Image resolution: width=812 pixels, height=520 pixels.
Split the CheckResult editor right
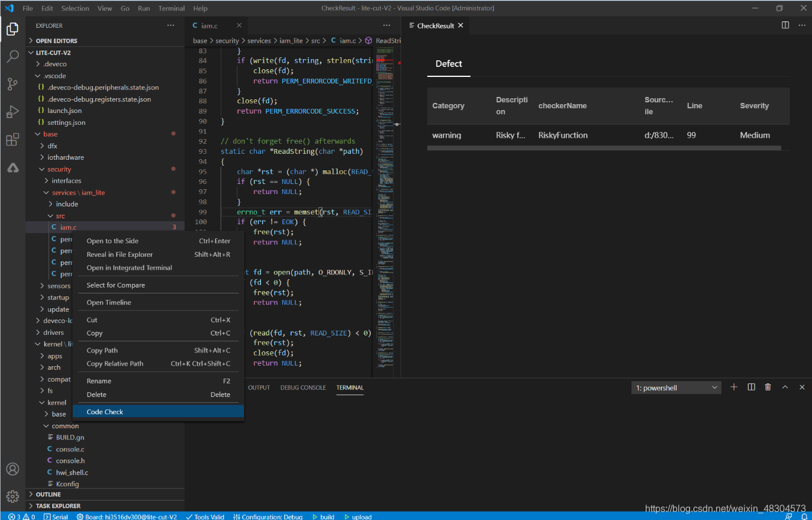[785, 25]
